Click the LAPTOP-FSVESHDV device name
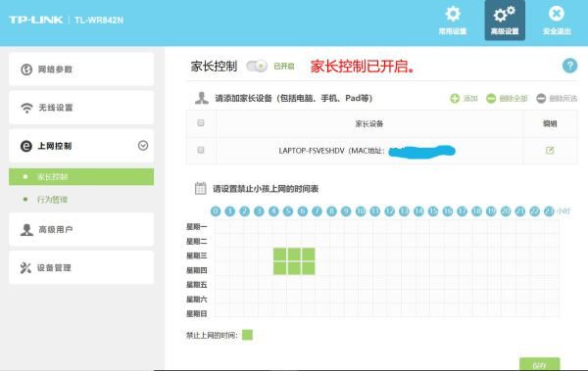Screen dimensions: 588x371 (312, 151)
